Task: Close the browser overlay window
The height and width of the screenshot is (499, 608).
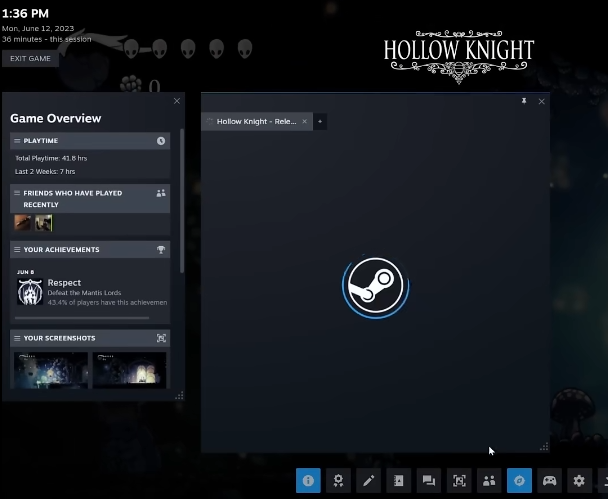Action: click(x=542, y=102)
